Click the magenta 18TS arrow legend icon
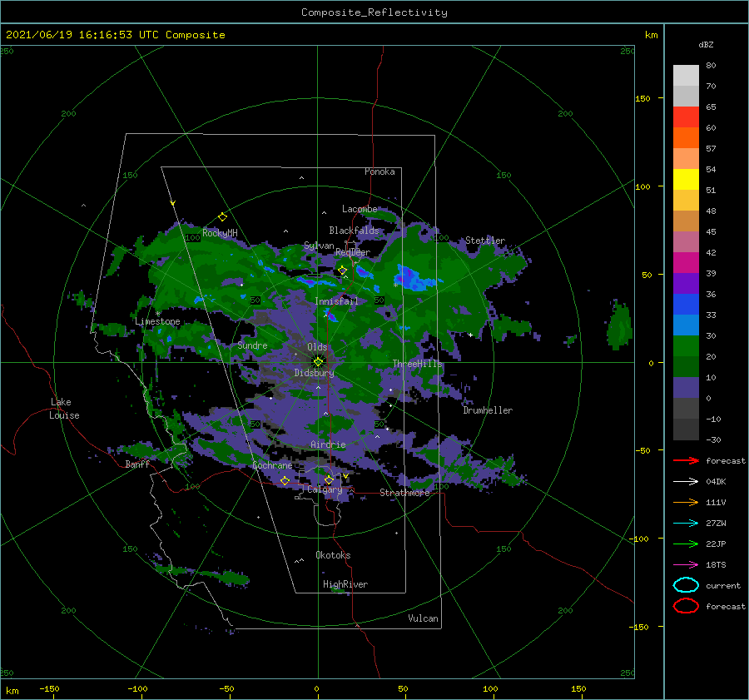This screenshot has width=749, height=700. 686,565
